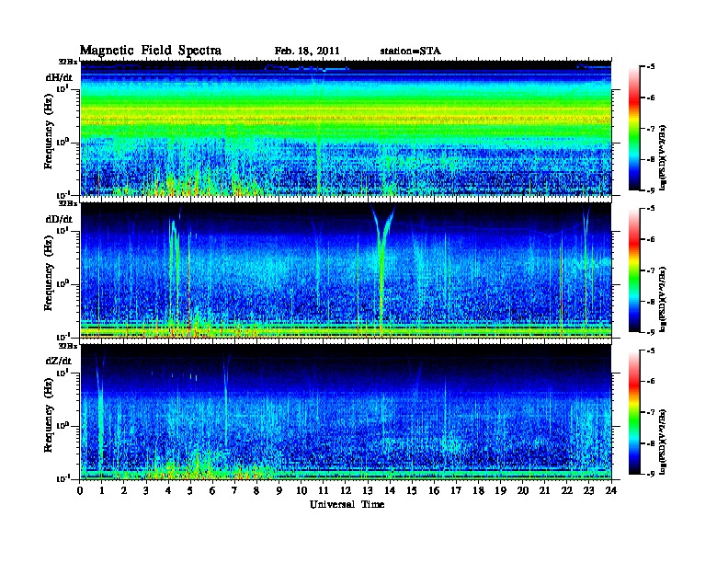Click hour 6 on the Universal Time axis
The image size is (728, 563).
tap(212, 491)
